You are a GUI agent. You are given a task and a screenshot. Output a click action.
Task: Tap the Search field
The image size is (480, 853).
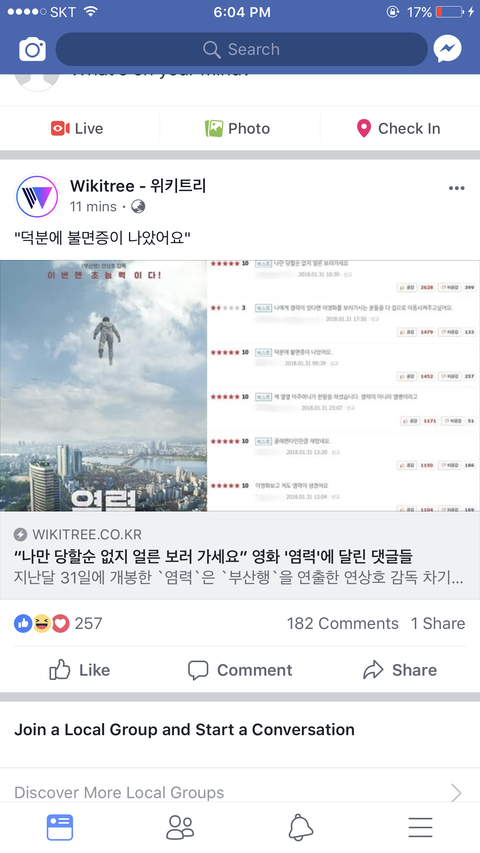242,50
